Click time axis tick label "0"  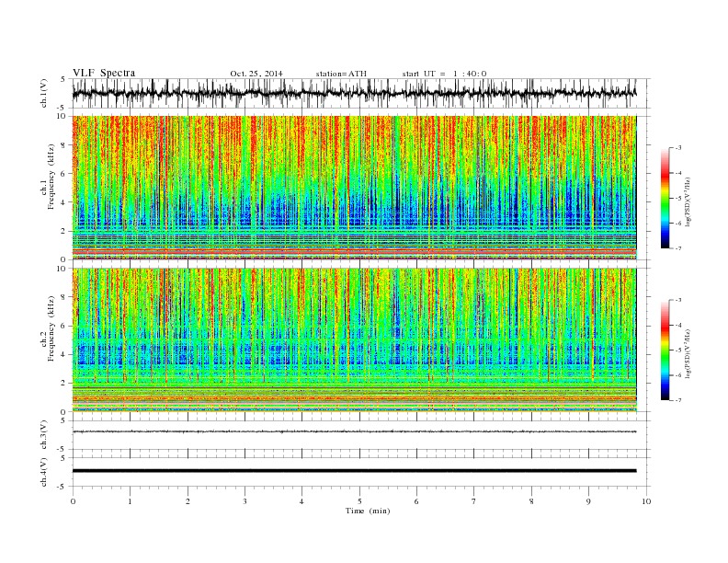tap(73, 501)
